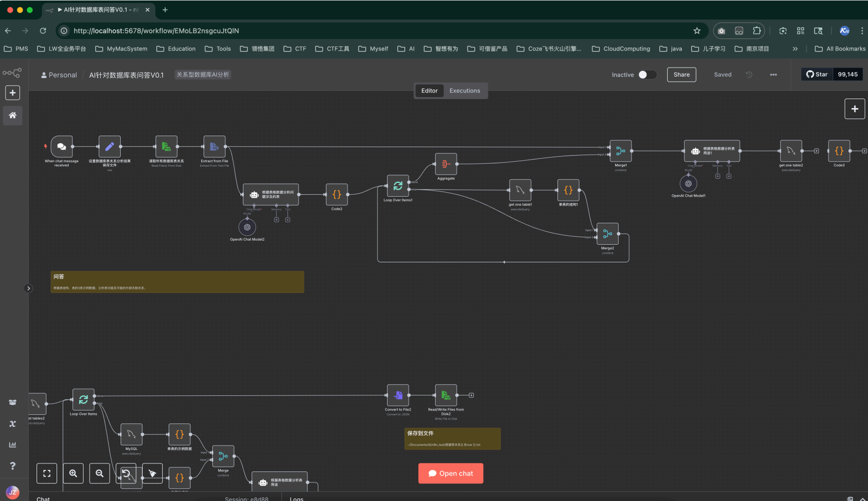868x501 pixels.
Task: Select the 单表的结构1 code node
Action: click(568, 190)
